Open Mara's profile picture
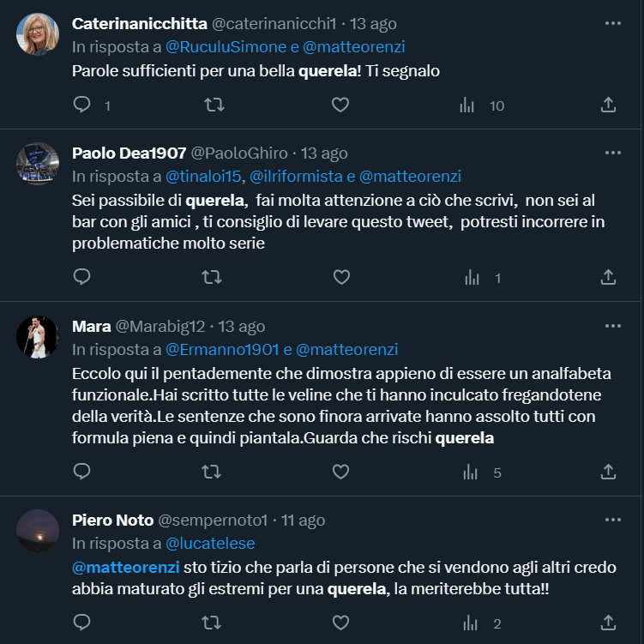The width and height of the screenshot is (644, 644). (x=38, y=336)
